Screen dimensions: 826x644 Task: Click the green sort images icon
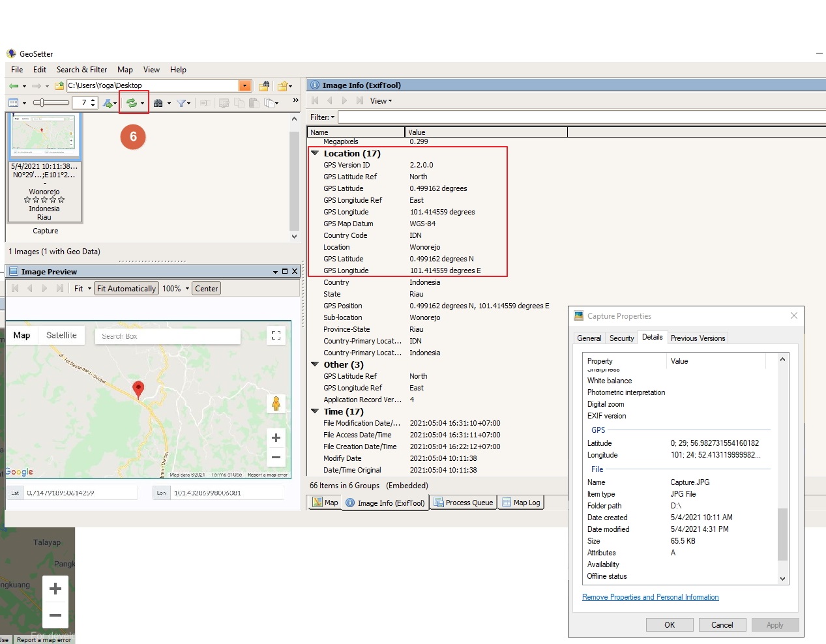click(107, 102)
